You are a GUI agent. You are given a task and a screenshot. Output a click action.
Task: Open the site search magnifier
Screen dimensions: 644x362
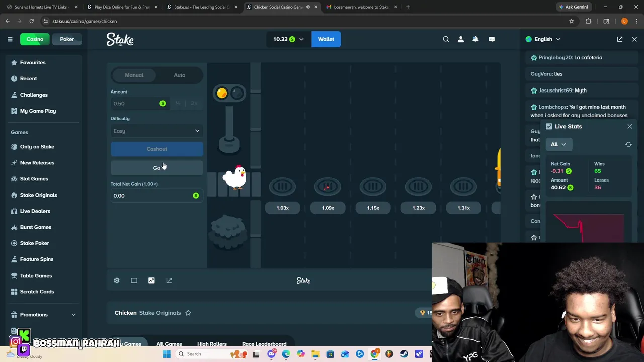click(x=446, y=39)
